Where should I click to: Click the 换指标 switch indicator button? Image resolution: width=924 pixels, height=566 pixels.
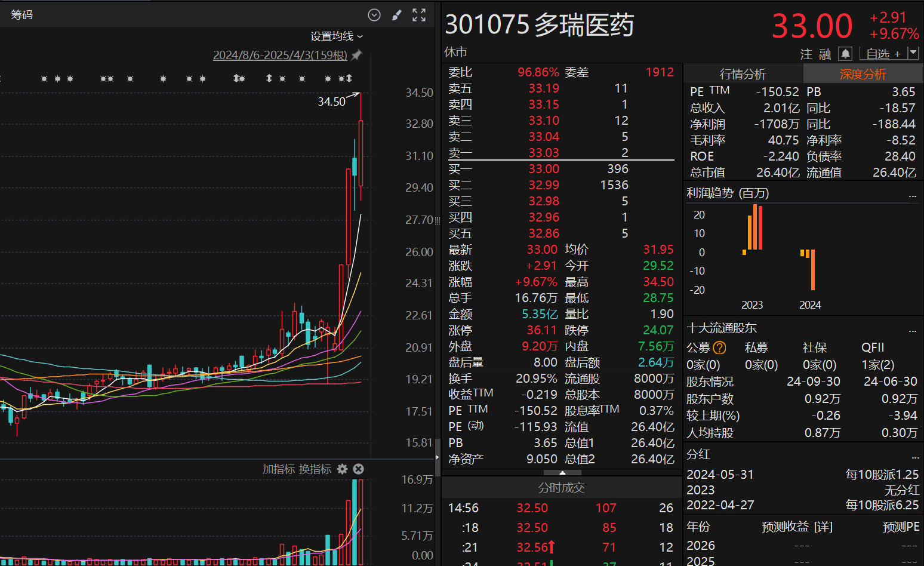(315, 469)
